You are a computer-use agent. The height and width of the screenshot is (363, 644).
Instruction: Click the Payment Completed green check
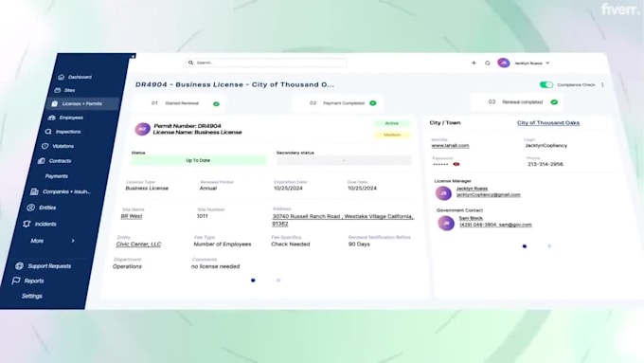(373, 102)
